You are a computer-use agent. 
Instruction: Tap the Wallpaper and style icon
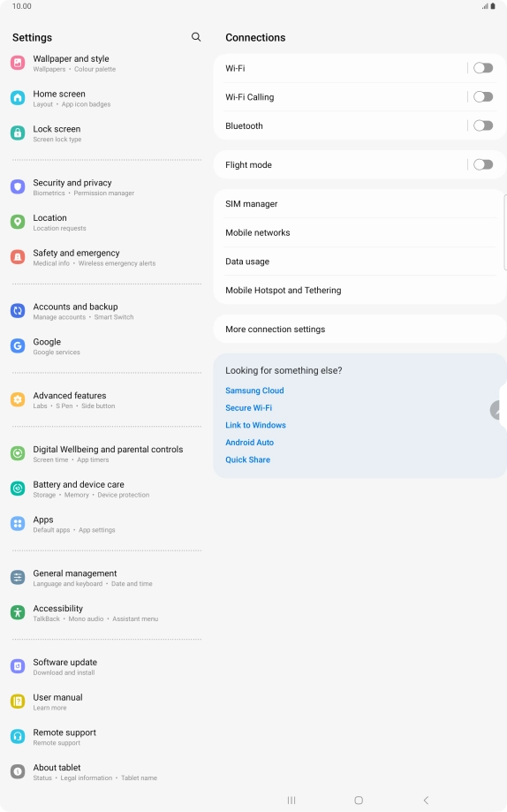click(x=18, y=63)
